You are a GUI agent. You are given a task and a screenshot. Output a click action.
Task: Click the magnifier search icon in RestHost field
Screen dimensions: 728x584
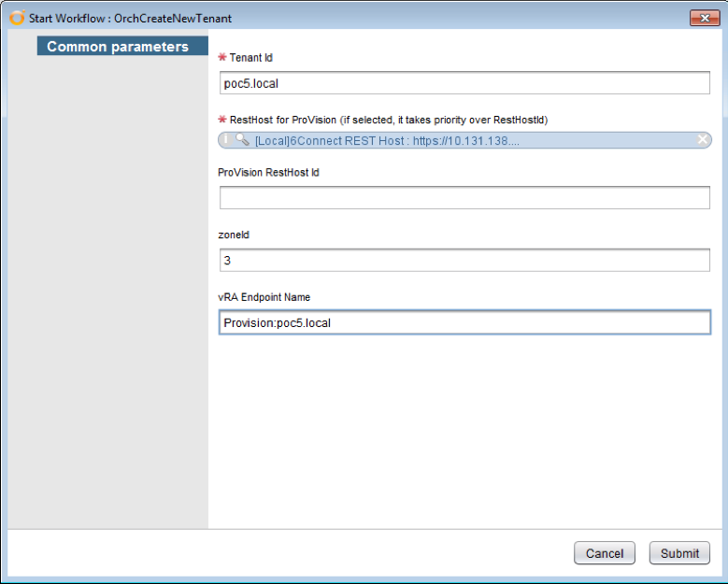point(241,140)
